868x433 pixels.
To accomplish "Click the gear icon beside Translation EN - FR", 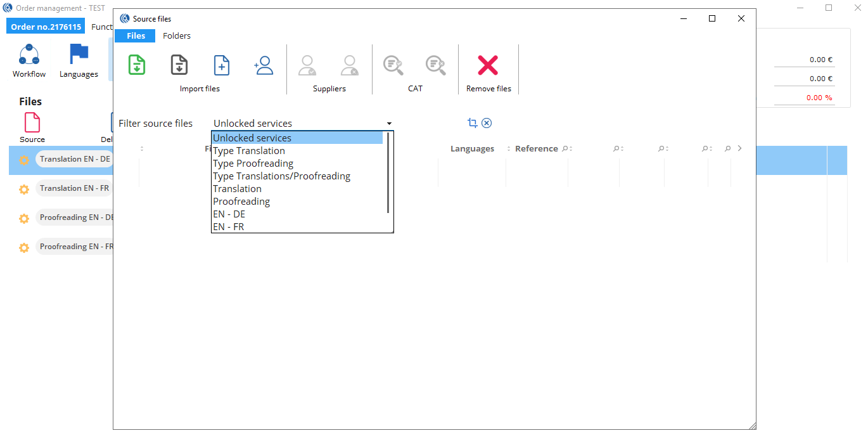I will point(23,188).
